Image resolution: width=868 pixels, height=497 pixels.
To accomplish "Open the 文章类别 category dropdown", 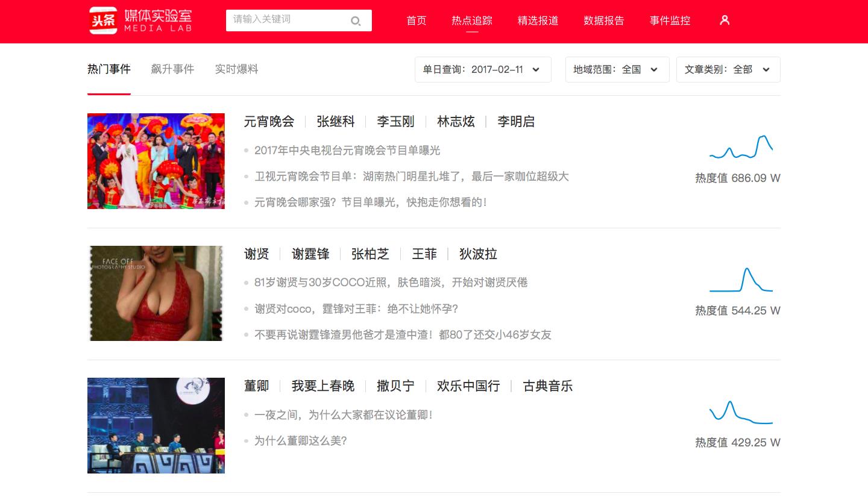I will click(x=728, y=69).
